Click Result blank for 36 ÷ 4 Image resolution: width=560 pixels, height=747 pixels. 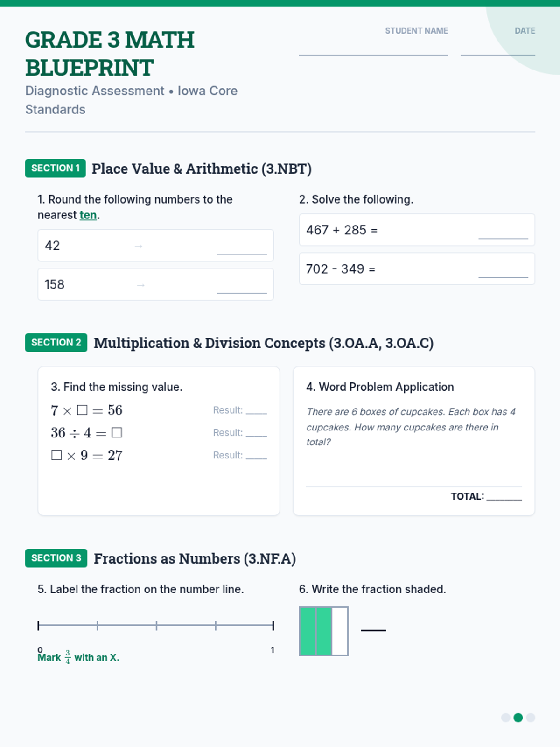click(x=256, y=433)
